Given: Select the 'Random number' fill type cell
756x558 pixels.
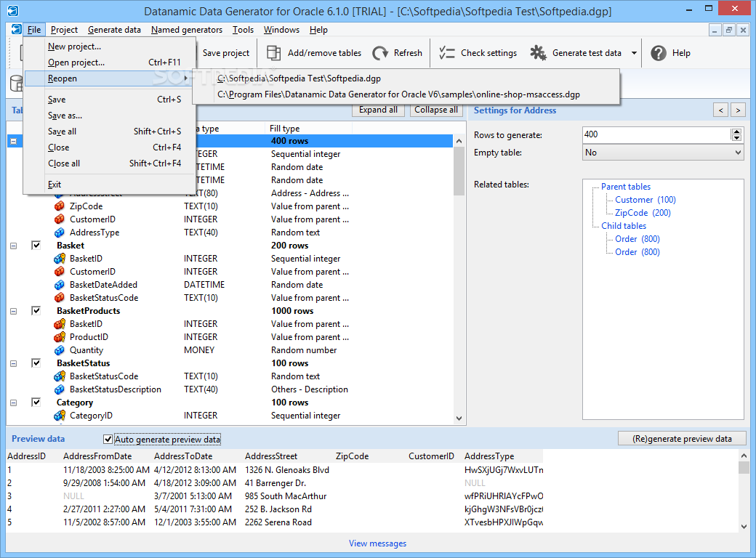Looking at the screenshot, I should coord(304,350).
